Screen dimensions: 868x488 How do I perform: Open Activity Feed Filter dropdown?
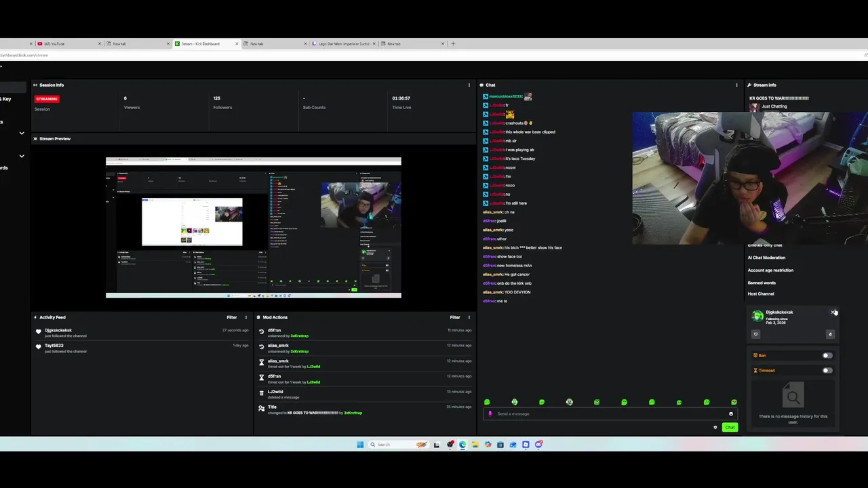pos(232,317)
